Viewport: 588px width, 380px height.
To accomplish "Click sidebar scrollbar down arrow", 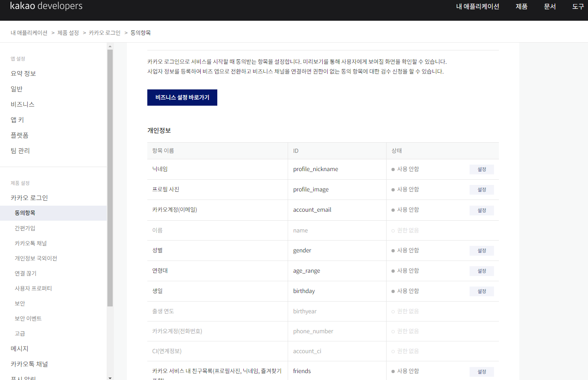I will [110, 378].
